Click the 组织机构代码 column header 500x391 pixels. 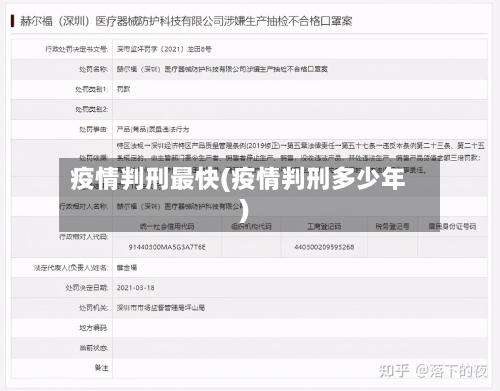click(251, 227)
